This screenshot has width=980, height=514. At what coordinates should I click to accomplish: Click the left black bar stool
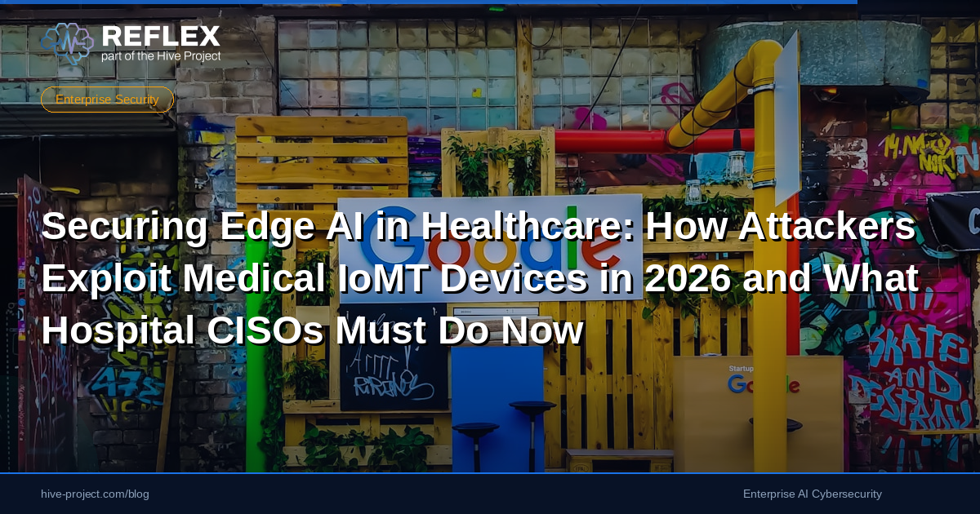tap(475, 436)
